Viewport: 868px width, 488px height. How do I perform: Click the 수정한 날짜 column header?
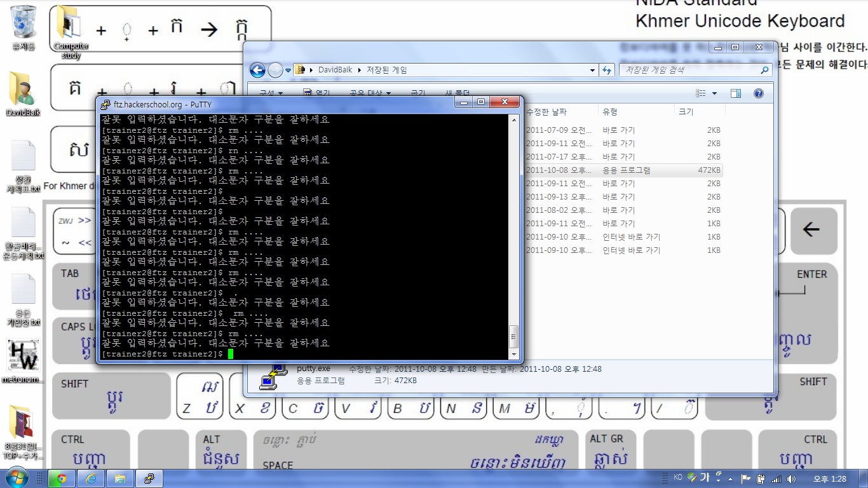pyautogui.click(x=546, y=112)
